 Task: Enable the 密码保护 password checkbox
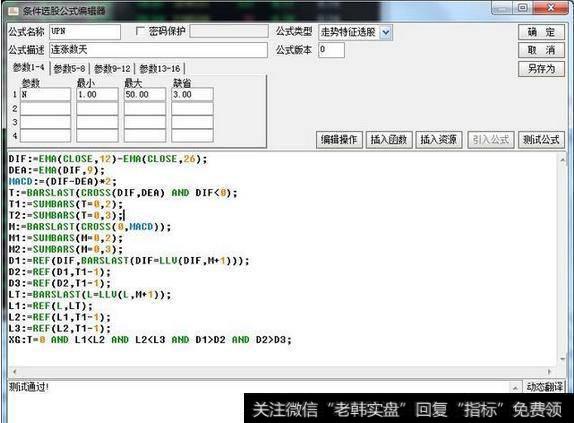coord(140,31)
